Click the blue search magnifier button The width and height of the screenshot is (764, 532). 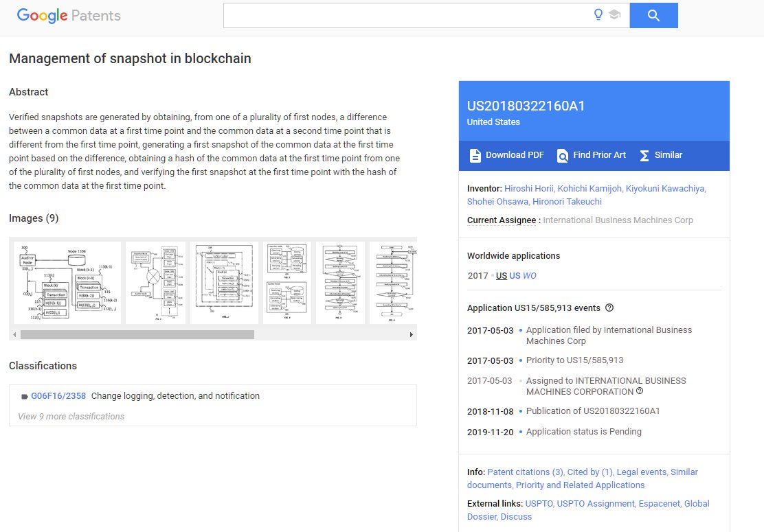tap(653, 16)
